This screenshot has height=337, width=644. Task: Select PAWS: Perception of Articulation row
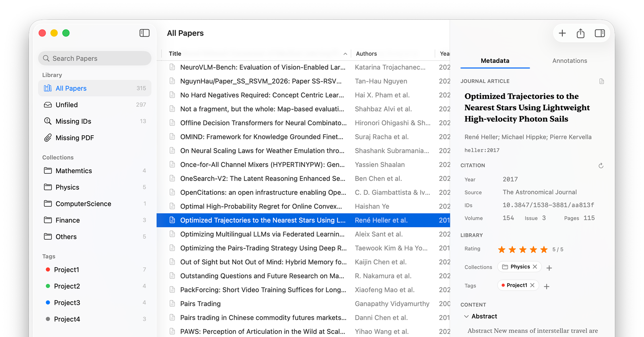click(303, 331)
